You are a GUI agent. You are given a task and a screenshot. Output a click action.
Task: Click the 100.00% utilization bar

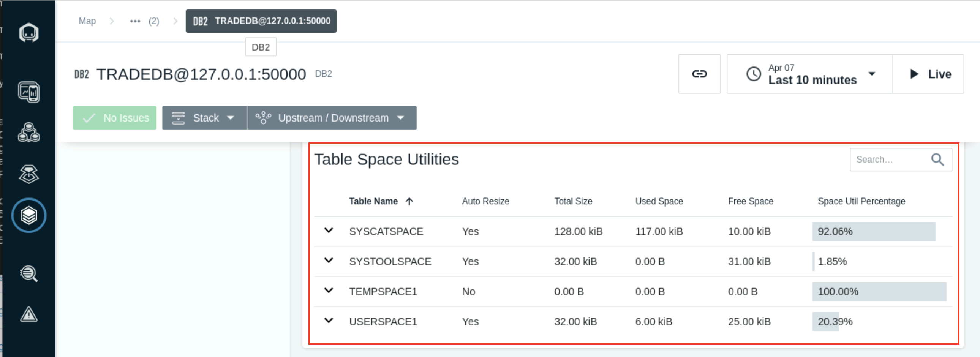pos(879,292)
